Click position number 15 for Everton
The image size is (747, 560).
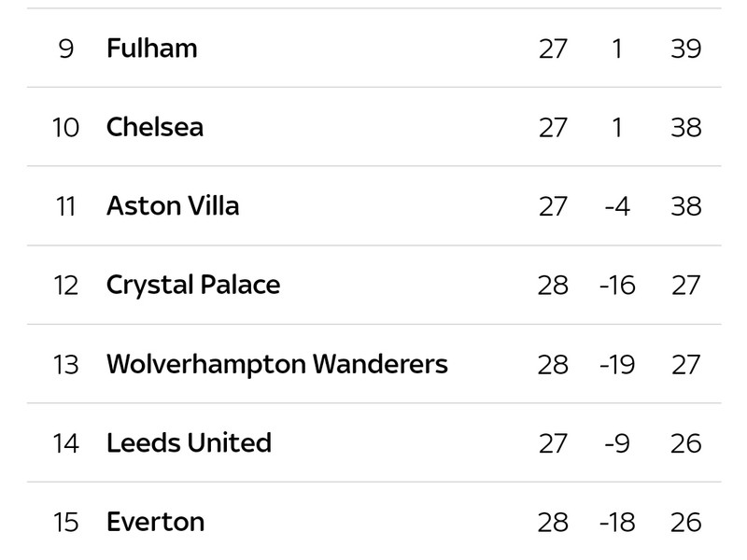[65, 523]
